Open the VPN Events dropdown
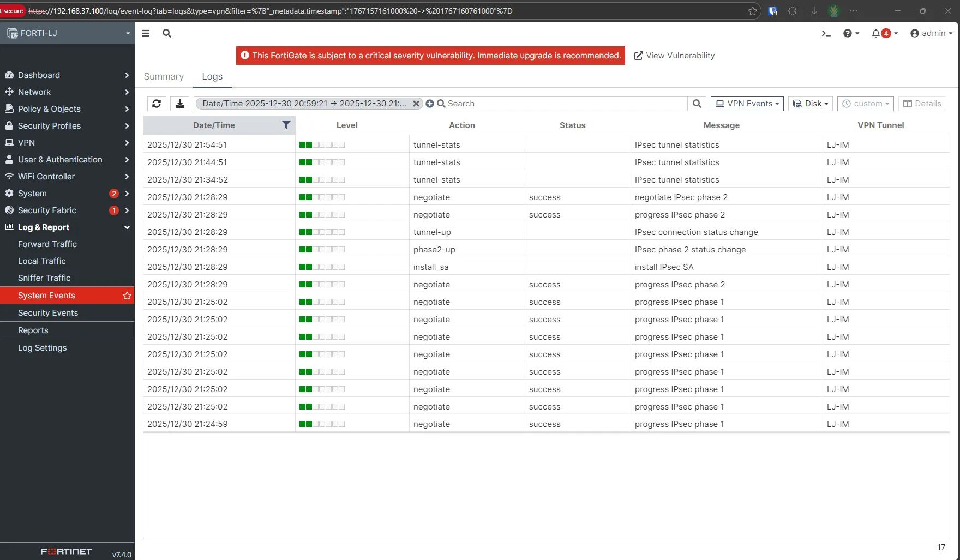960x560 pixels. [747, 103]
